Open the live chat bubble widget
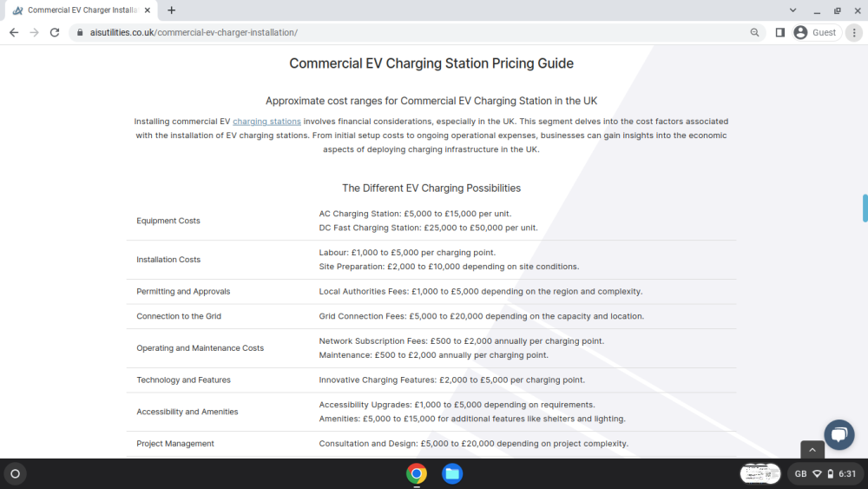 tap(839, 435)
